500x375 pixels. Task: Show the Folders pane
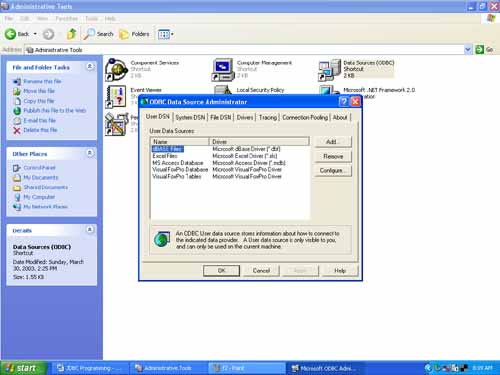tap(134, 34)
